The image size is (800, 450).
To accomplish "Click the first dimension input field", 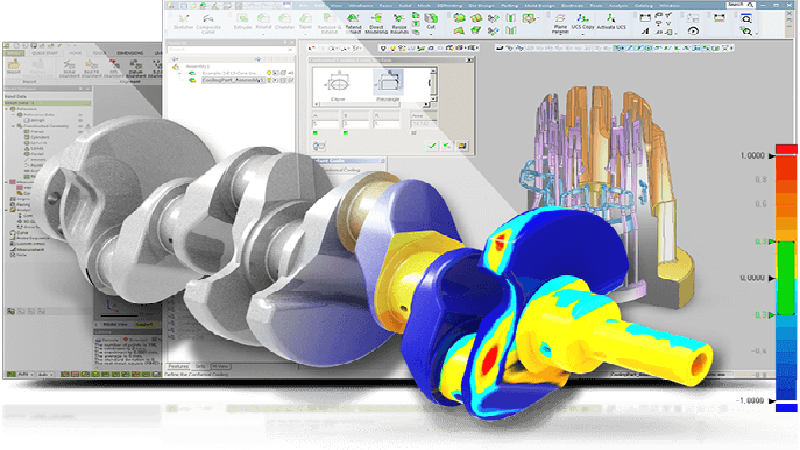I will (x=324, y=124).
